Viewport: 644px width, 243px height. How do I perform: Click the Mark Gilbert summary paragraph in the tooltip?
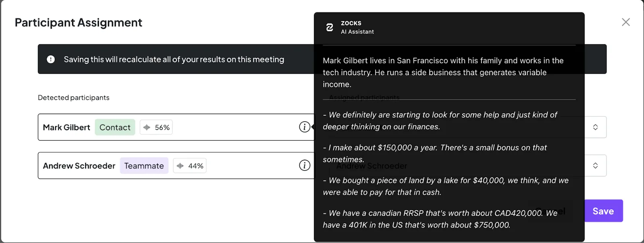pyautogui.click(x=443, y=73)
